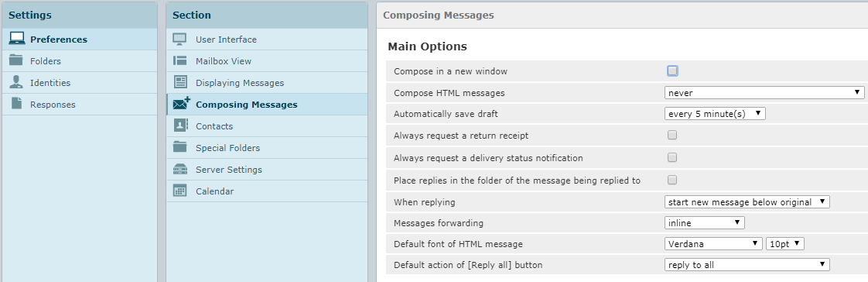Open Automatically save draft interval dropdown
The image size is (868, 282).
tap(715, 114)
